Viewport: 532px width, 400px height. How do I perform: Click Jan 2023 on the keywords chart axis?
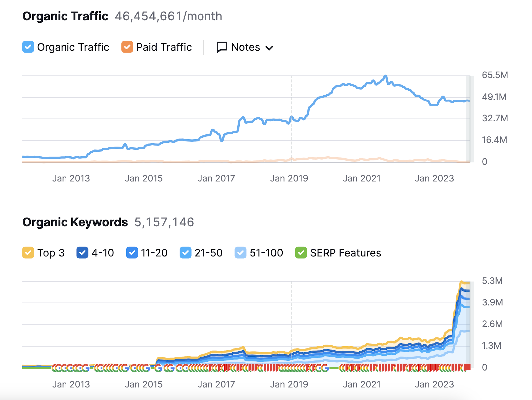click(434, 384)
